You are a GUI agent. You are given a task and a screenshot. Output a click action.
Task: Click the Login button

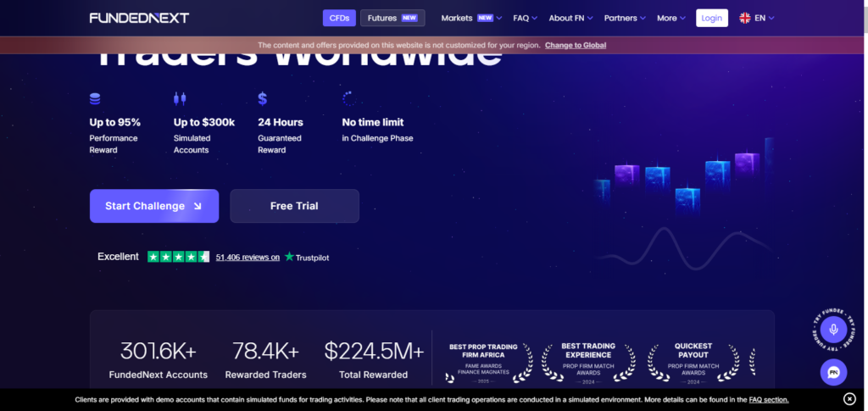click(x=712, y=18)
